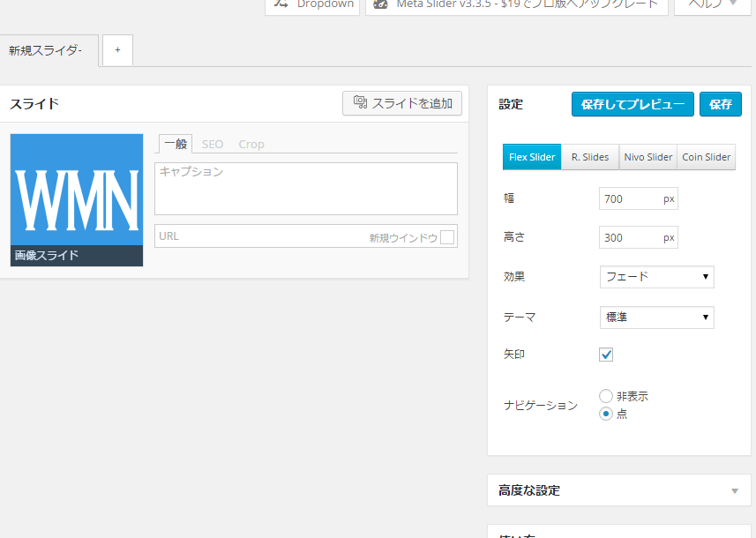Uncheck the 矢印 arrows checkbox
The image size is (756, 538).
(606, 355)
